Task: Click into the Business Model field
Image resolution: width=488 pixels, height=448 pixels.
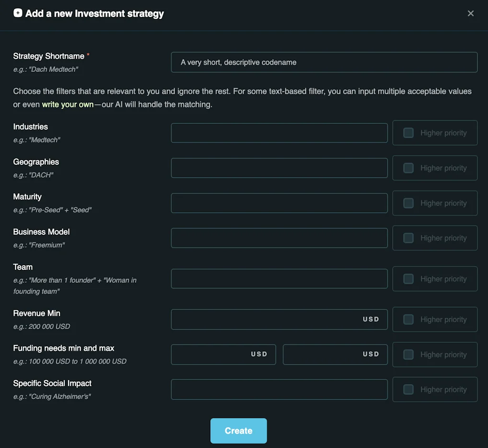Action: click(279, 238)
